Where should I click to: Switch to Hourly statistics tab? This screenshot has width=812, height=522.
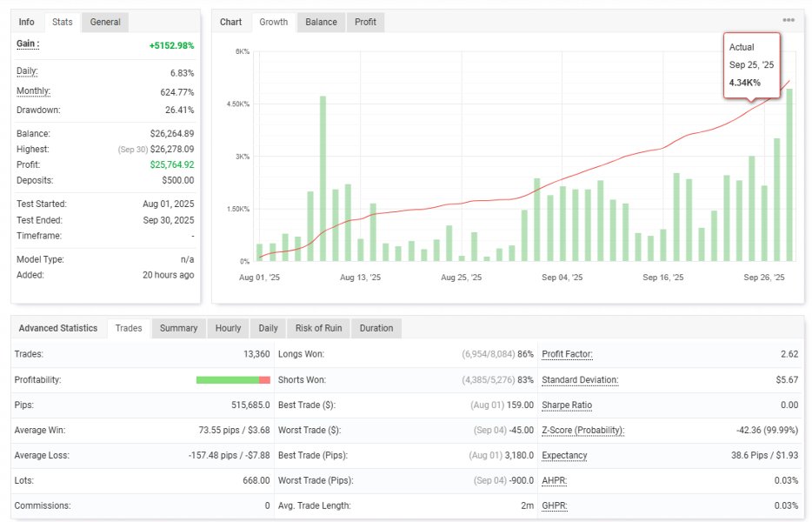pos(228,328)
